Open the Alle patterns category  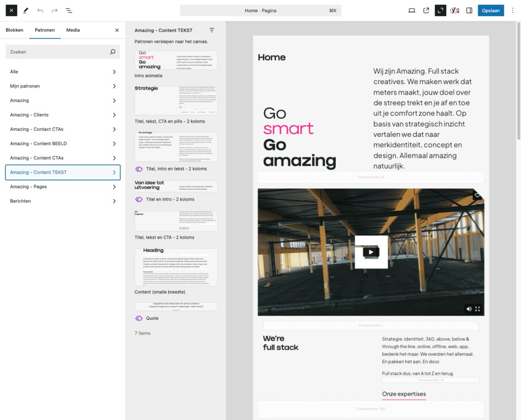63,72
